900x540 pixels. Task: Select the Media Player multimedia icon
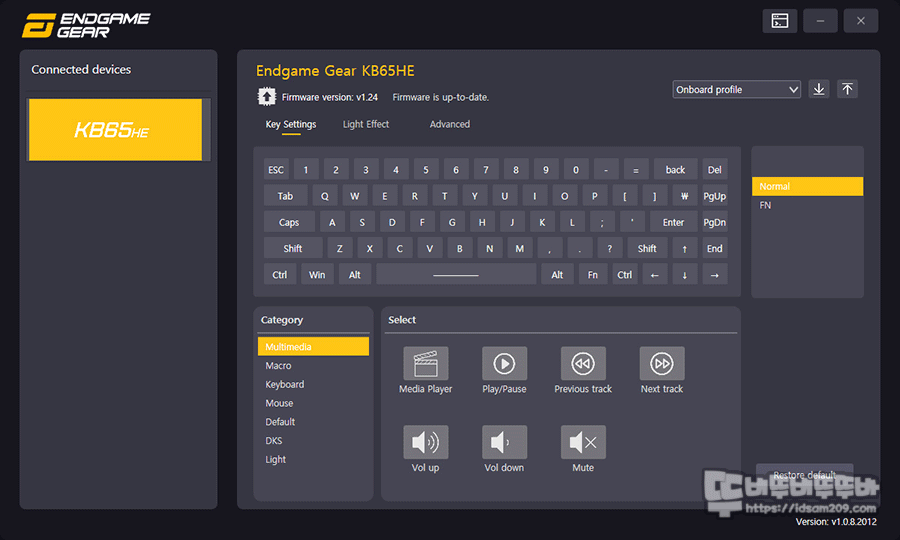point(425,363)
